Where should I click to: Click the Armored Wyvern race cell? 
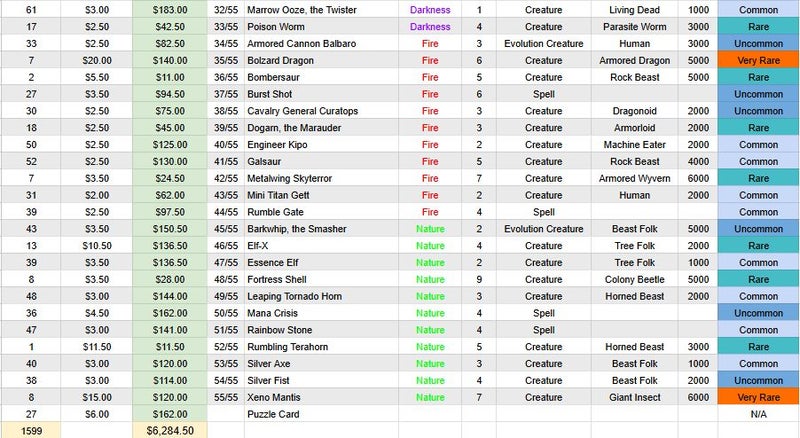point(635,178)
